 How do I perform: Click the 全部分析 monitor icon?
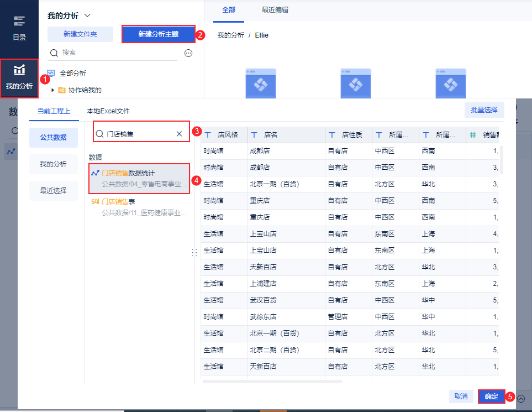(x=51, y=74)
